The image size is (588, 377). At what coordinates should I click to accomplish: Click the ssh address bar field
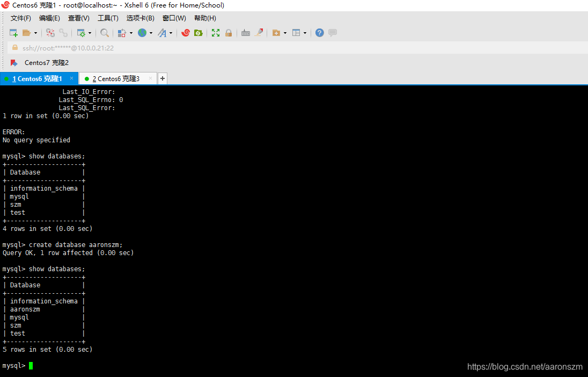coord(298,48)
